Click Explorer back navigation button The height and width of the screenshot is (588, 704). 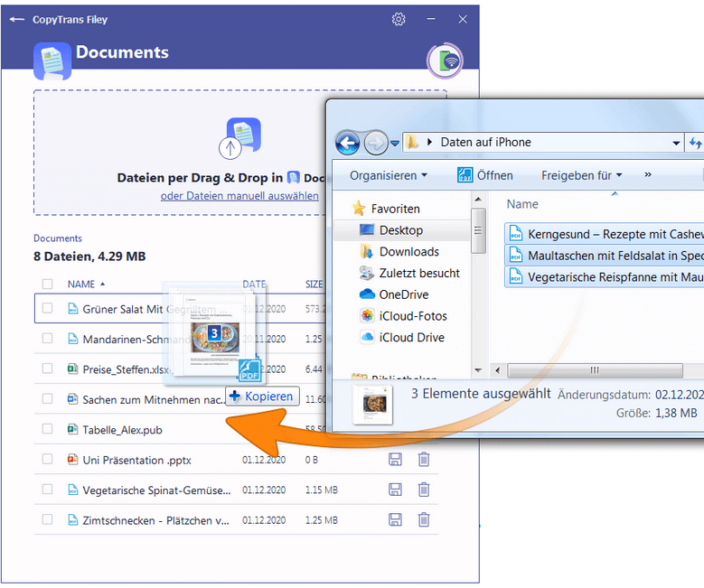pyautogui.click(x=348, y=144)
